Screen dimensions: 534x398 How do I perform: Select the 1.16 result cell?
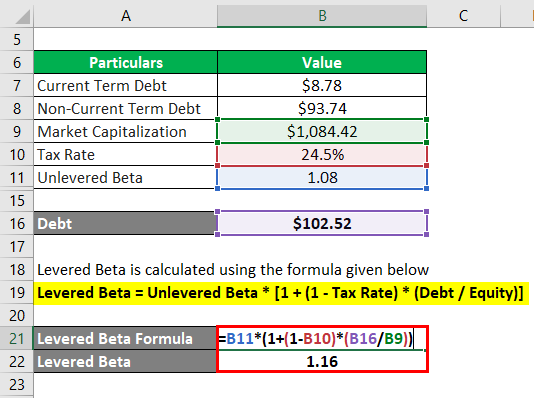tap(322, 362)
